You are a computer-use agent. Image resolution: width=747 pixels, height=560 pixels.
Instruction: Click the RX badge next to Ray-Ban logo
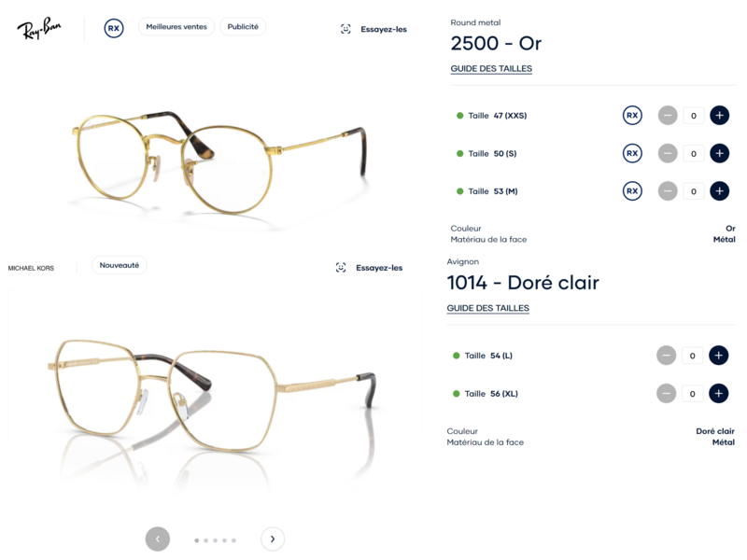(113, 28)
